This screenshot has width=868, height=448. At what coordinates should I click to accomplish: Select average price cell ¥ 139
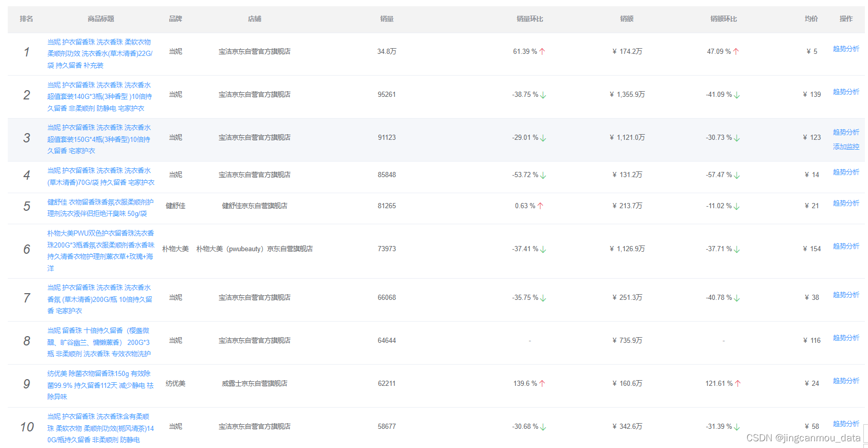tap(812, 94)
